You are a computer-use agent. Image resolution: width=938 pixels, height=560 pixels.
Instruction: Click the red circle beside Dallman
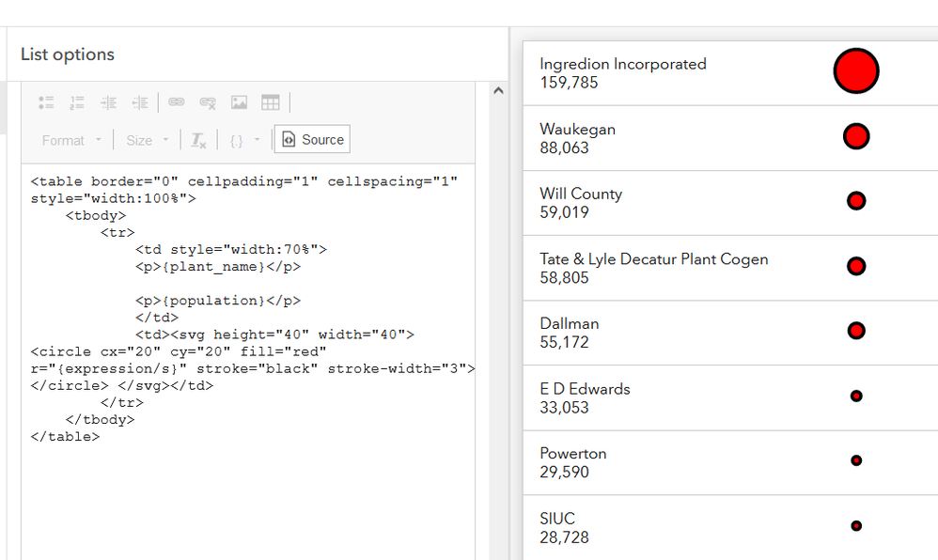856,331
